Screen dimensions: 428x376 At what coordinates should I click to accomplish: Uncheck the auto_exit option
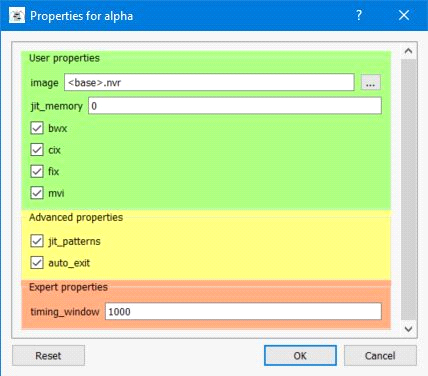click(37, 263)
